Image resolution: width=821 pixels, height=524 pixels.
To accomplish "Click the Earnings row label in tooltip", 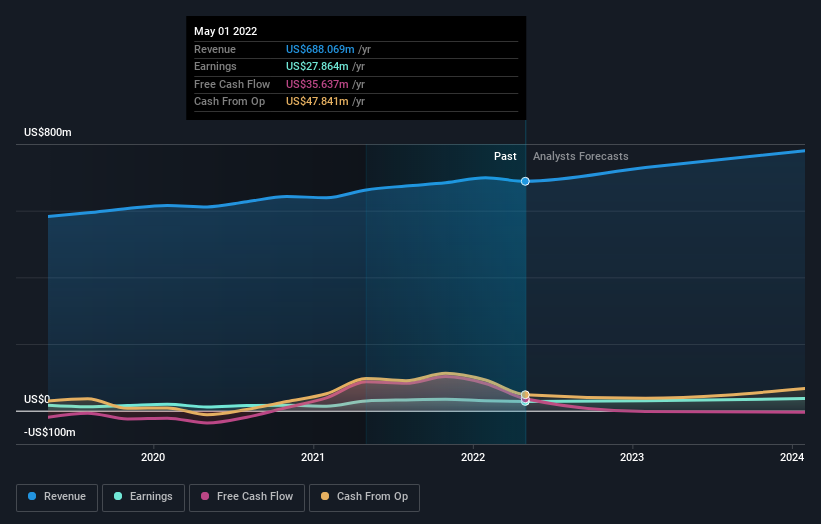I will point(215,66).
